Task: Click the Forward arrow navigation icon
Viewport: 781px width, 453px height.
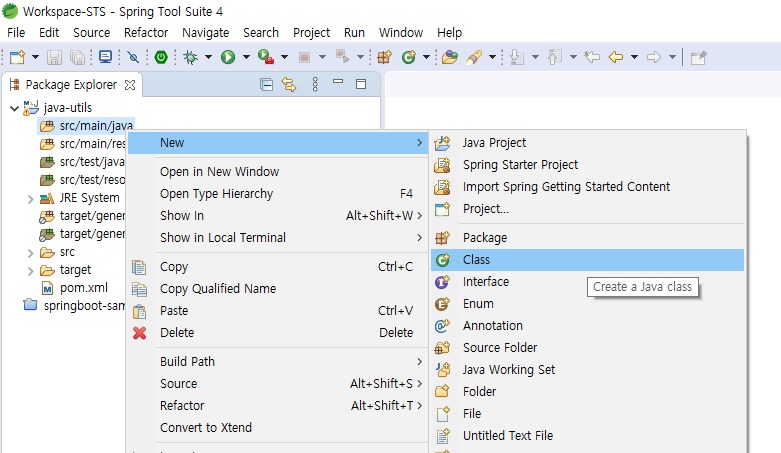Action: click(653, 57)
